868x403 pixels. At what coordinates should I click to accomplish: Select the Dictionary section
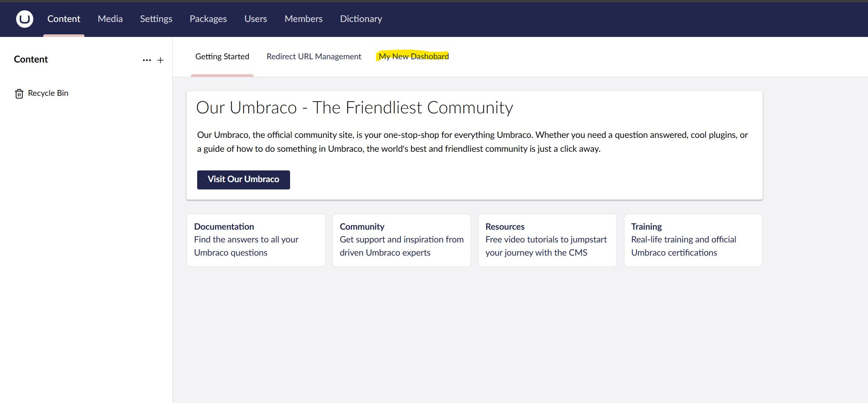[361, 19]
